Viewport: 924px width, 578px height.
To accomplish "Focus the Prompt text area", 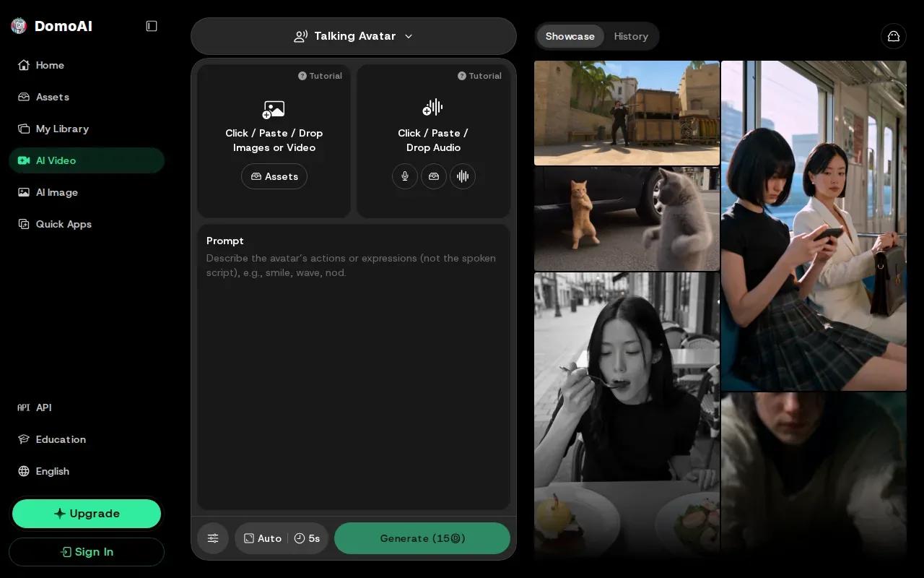I will pyautogui.click(x=354, y=367).
